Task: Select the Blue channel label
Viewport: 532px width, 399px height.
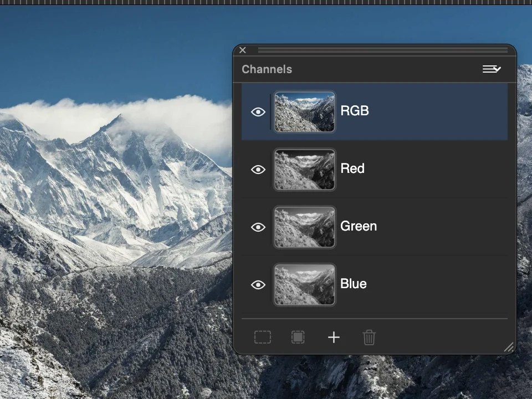Action: pos(354,284)
